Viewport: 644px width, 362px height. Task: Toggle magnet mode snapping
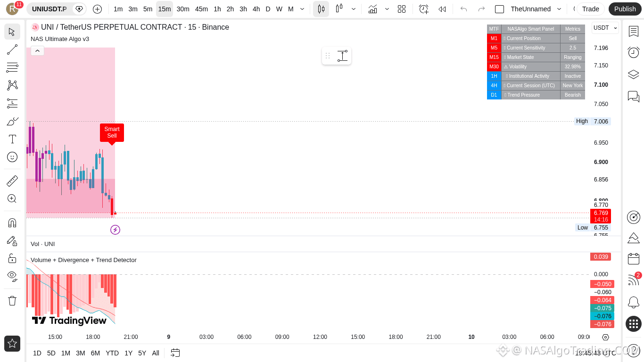click(x=12, y=223)
